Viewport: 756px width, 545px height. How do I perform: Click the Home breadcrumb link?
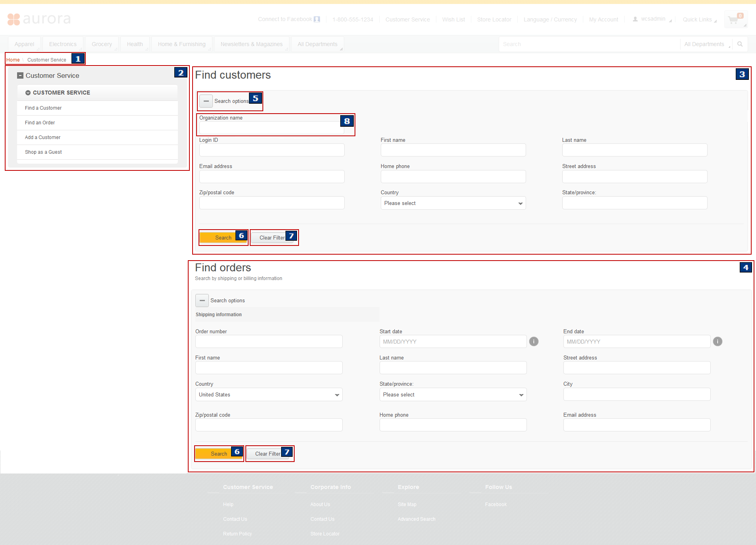[13, 60]
